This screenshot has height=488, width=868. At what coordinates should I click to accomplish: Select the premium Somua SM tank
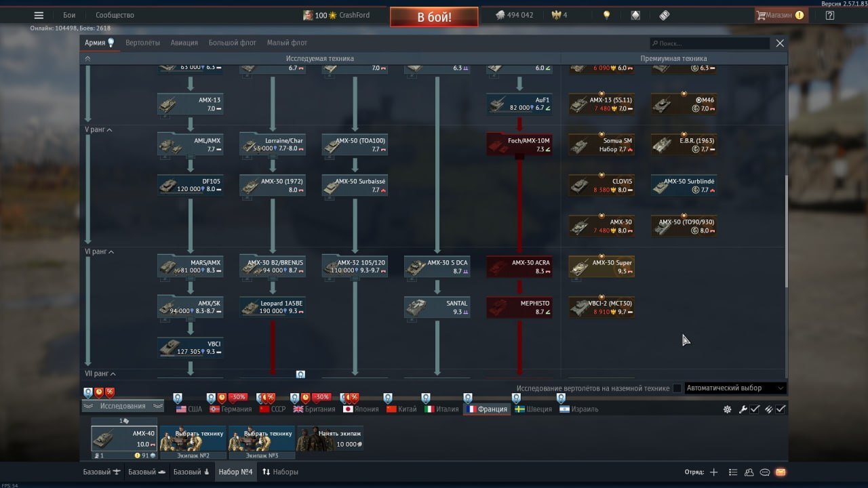601,145
